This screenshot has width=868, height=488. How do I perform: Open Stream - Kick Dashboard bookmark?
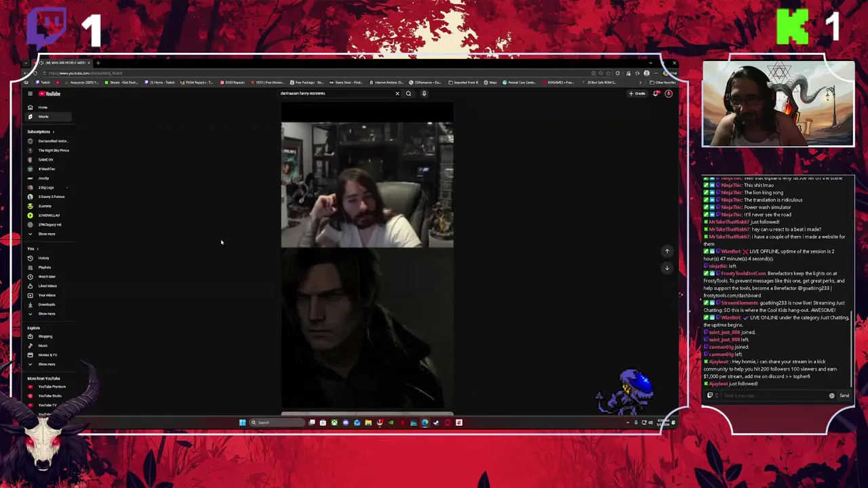(x=122, y=83)
